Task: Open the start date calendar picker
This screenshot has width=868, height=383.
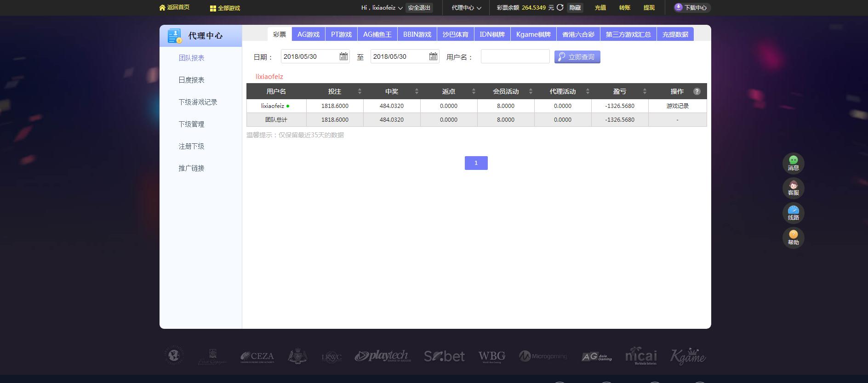Action: [x=343, y=56]
